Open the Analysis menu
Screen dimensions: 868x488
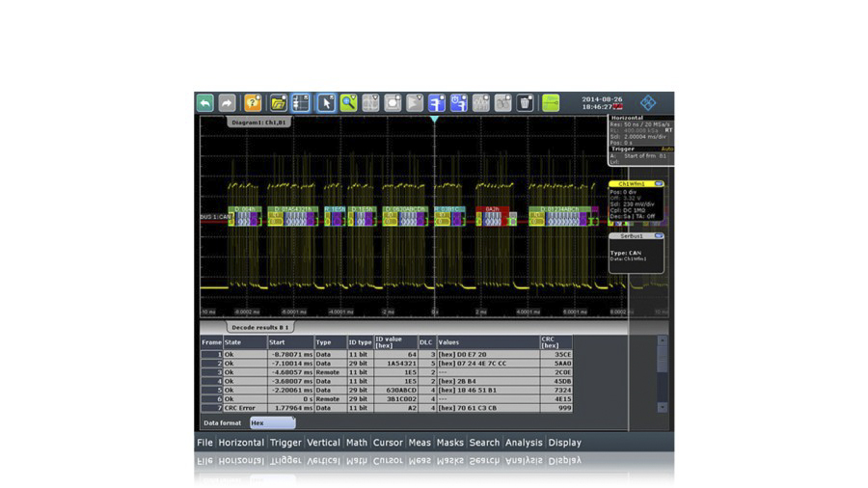tap(524, 443)
